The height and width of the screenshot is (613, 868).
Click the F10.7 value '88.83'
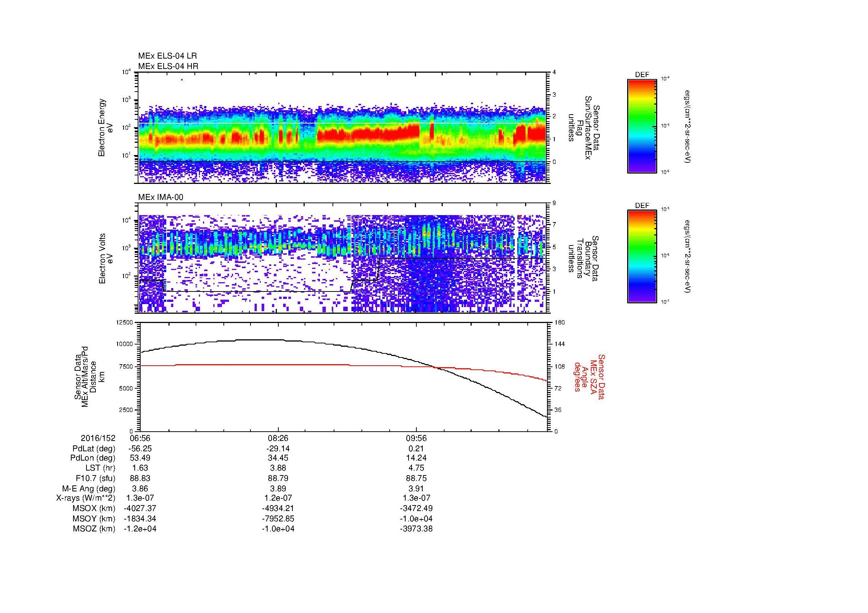pos(140,478)
